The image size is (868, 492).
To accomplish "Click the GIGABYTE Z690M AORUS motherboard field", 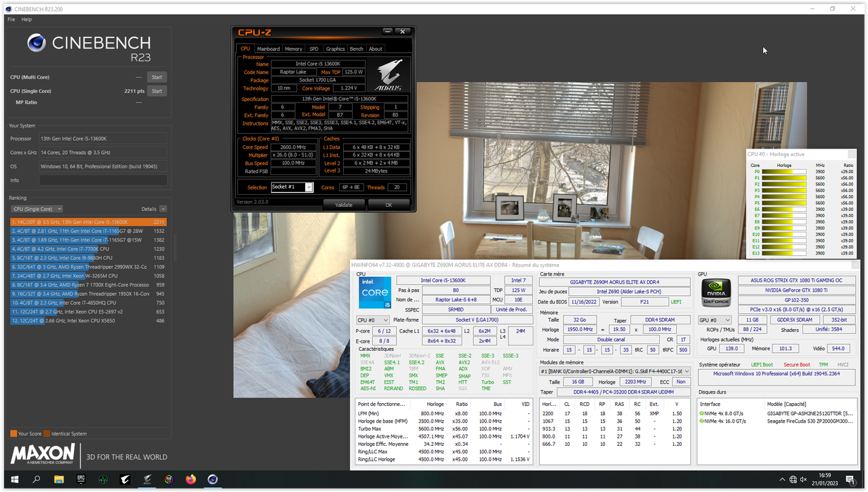I will click(x=615, y=282).
